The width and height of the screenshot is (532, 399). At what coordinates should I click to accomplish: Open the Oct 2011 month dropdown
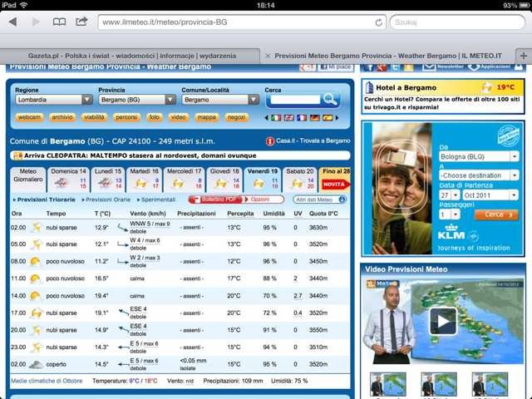(x=490, y=195)
